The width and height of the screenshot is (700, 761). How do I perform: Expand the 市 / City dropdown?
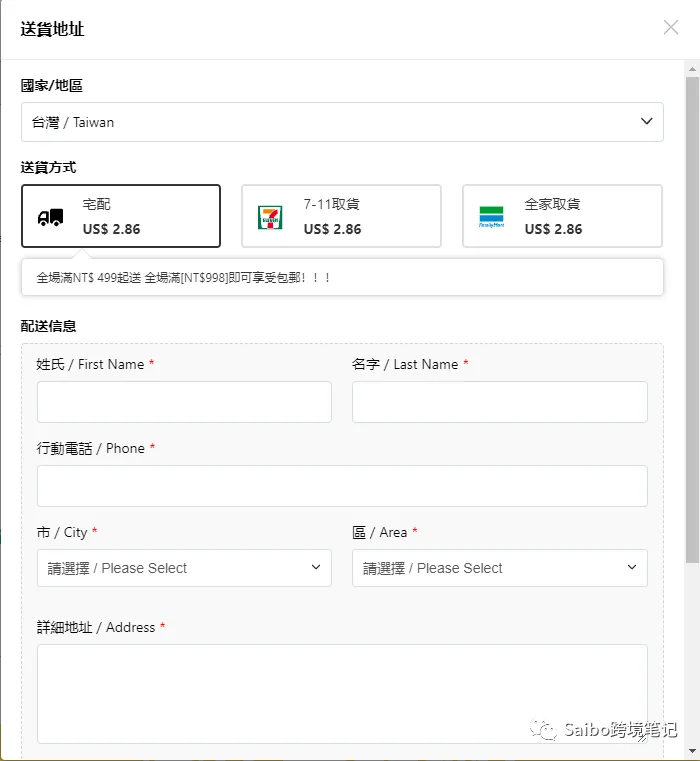coord(184,568)
